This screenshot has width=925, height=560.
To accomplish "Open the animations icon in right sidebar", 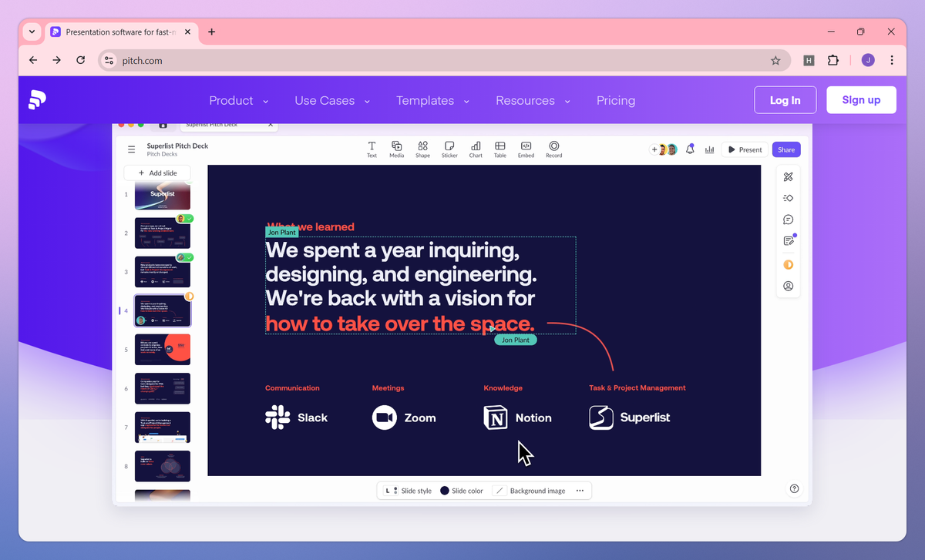I will [788, 198].
